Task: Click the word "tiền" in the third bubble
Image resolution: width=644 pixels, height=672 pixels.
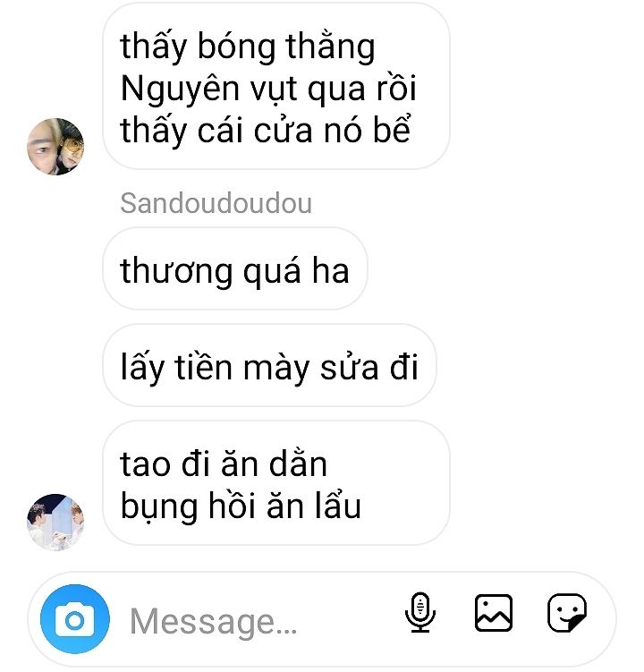Action: coord(203,366)
